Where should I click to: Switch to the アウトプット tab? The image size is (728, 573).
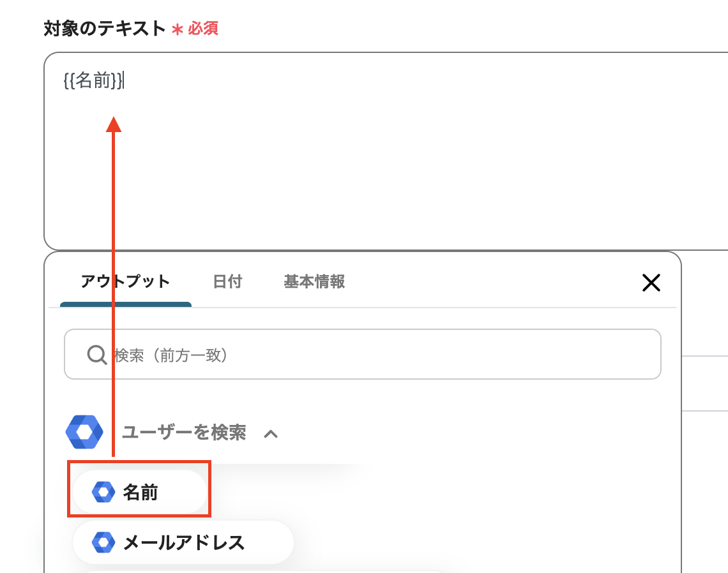coord(125,281)
